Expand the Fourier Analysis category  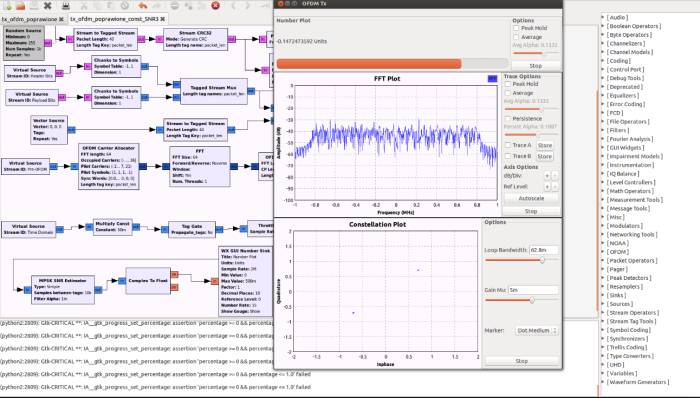(x=629, y=139)
